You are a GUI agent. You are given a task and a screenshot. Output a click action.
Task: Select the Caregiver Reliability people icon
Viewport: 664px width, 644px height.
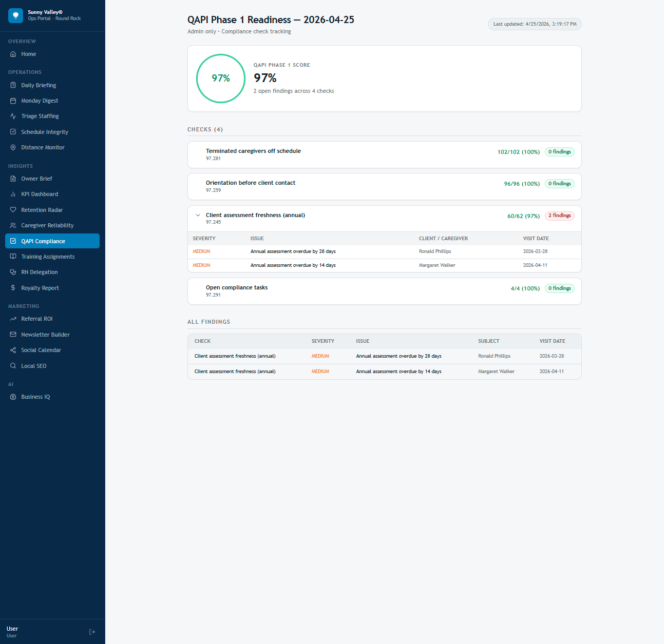[x=13, y=225]
